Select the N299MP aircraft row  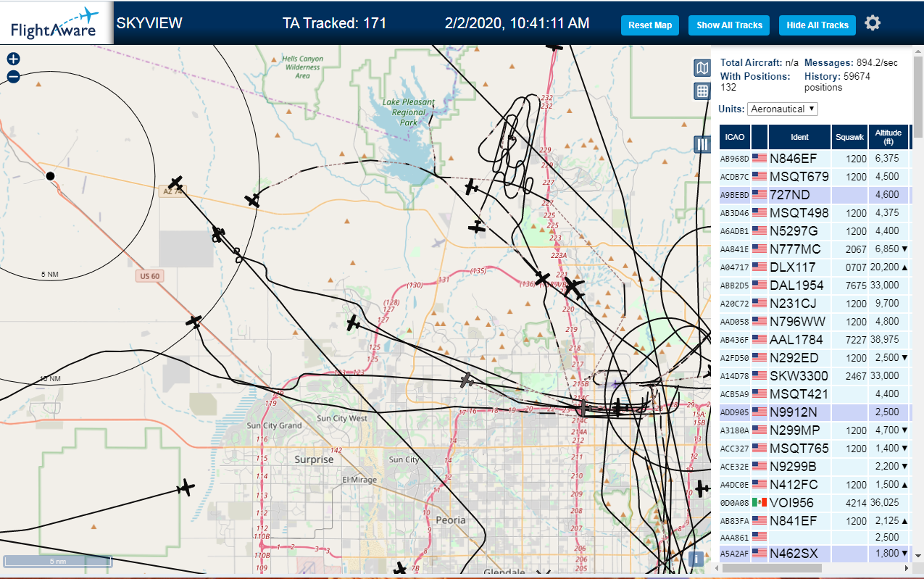815,430
